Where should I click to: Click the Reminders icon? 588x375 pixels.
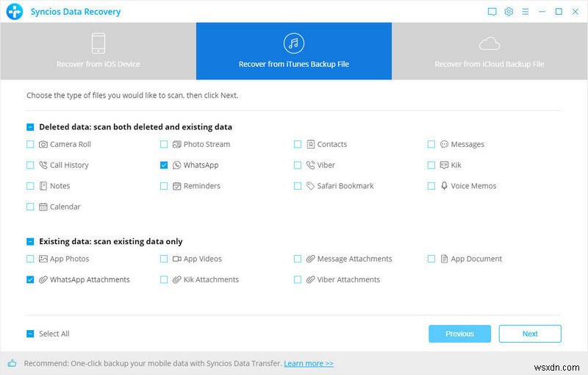click(x=176, y=186)
